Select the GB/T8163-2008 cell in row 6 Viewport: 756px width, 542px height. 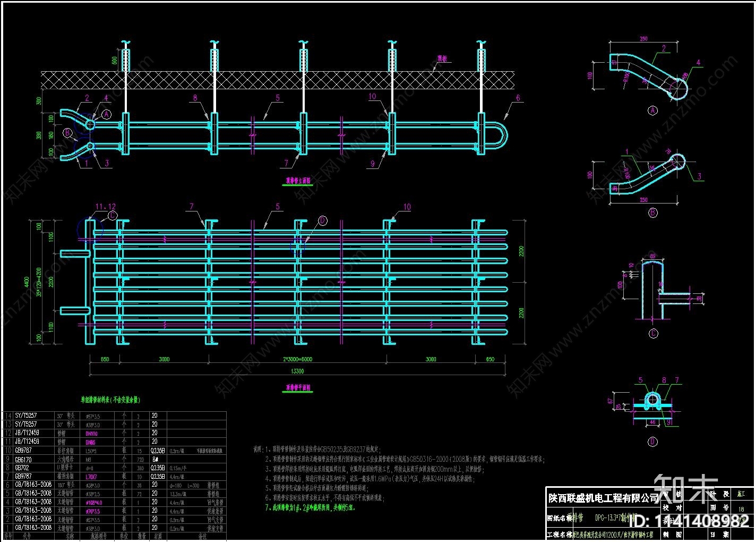(33, 485)
